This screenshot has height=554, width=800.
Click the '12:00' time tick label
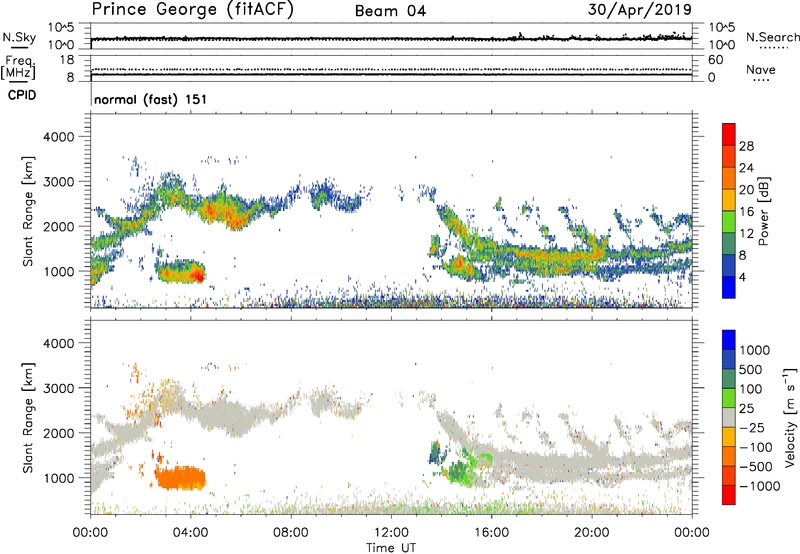[391, 533]
